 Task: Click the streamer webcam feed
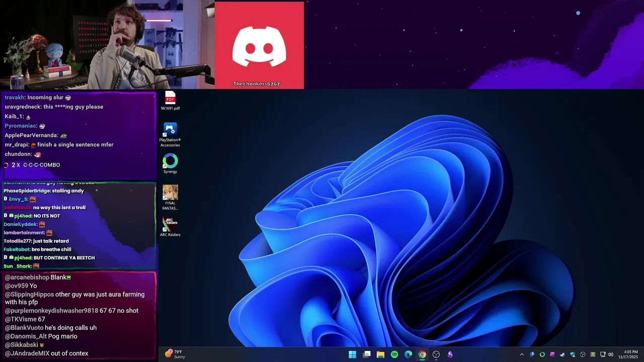[107, 45]
